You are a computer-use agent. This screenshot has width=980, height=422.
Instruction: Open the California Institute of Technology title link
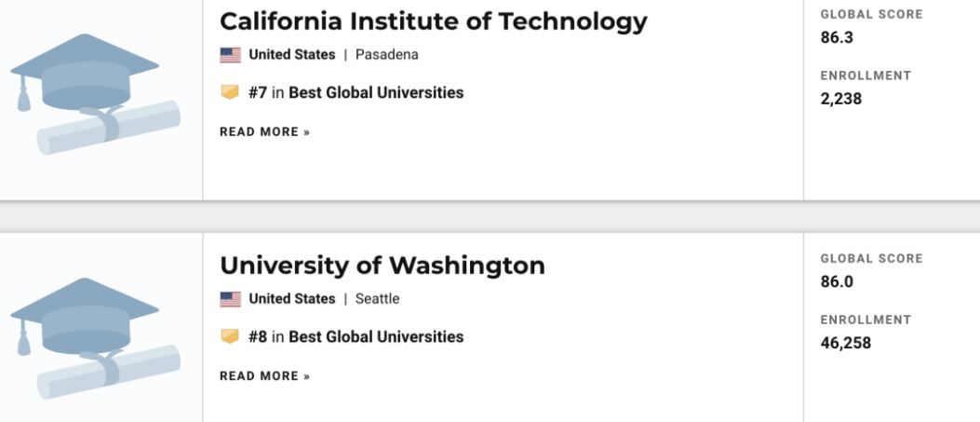pyautogui.click(x=433, y=20)
